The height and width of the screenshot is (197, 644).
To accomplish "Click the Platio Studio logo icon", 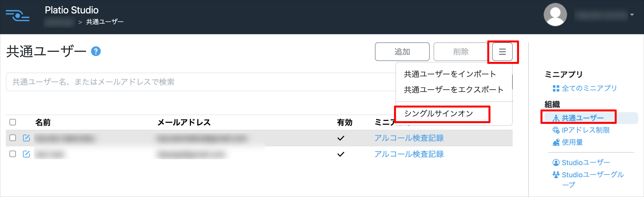I will coord(18,16).
